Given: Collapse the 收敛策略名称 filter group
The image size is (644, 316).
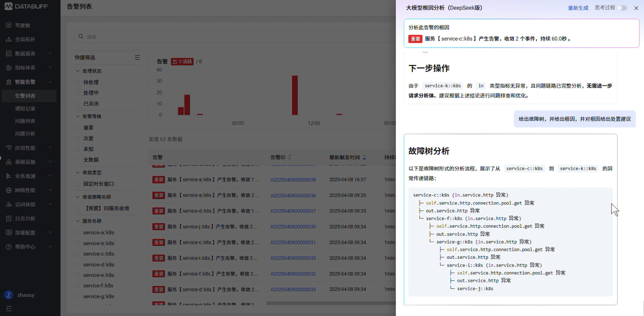Looking at the screenshot, I should tap(78, 197).
